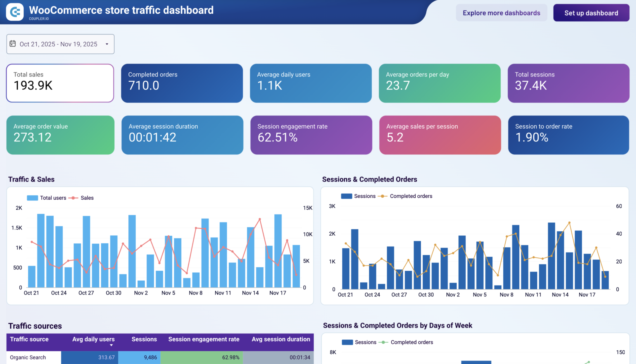Click the Average sales per session KPI card
The image size is (636, 364).
(x=440, y=135)
